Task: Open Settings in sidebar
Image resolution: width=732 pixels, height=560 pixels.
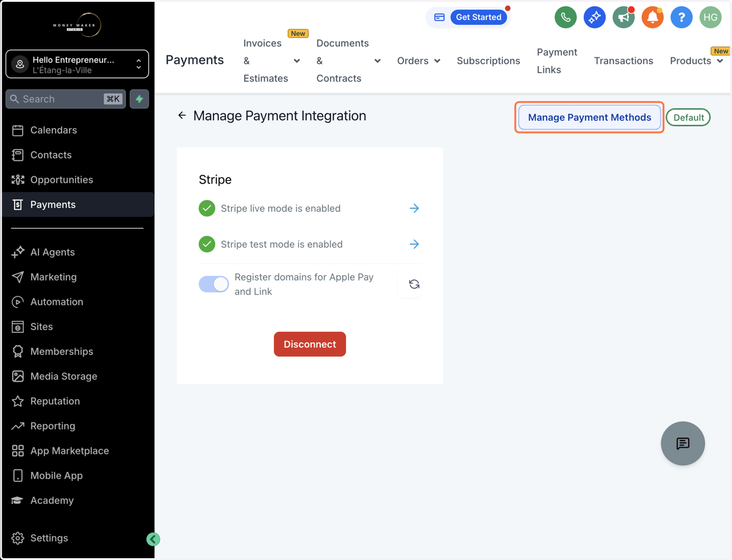Action: point(77,538)
